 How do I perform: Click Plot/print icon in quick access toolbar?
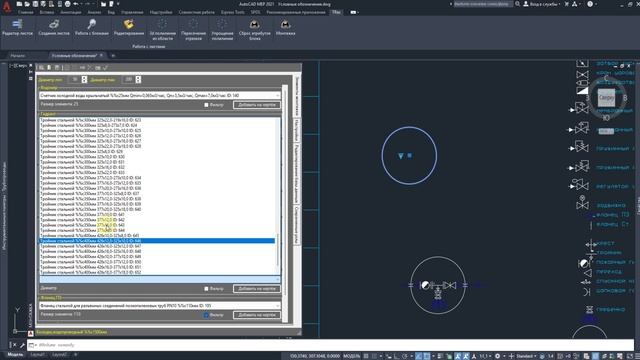(x=68, y=4)
